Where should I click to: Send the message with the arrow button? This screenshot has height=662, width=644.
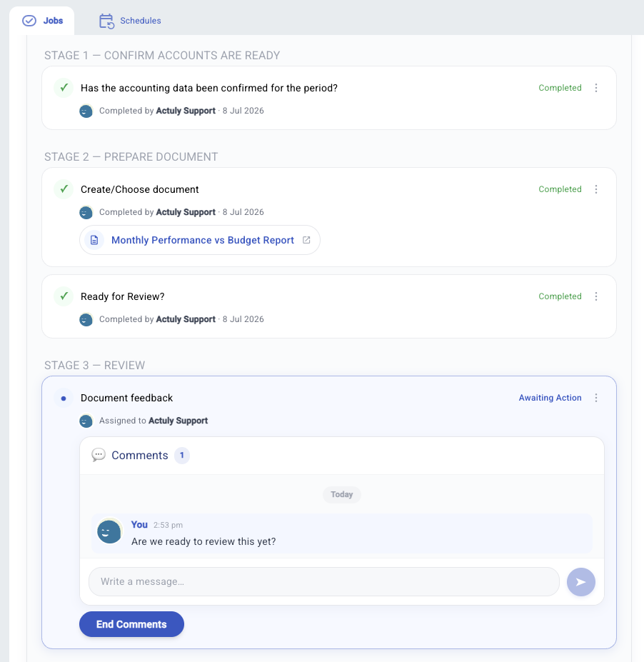point(581,582)
